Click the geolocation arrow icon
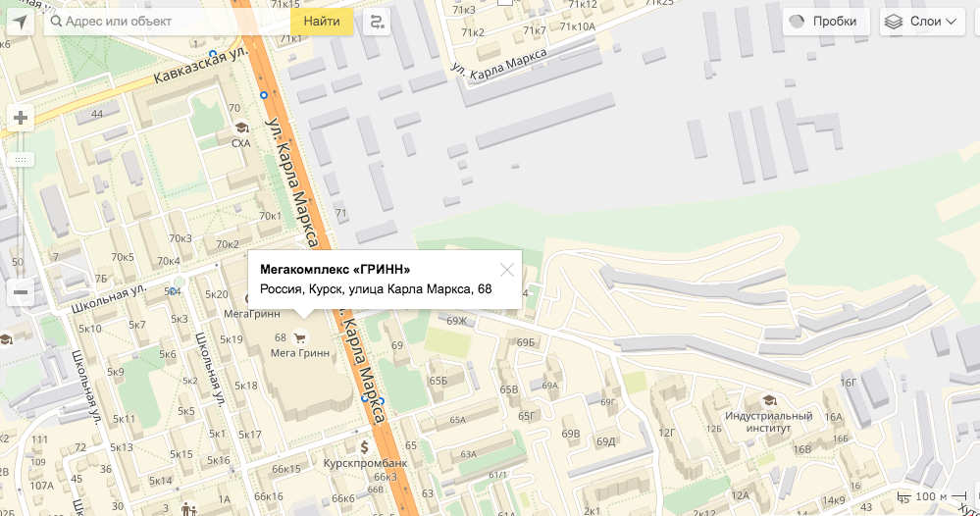980x516 pixels. [21, 22]
